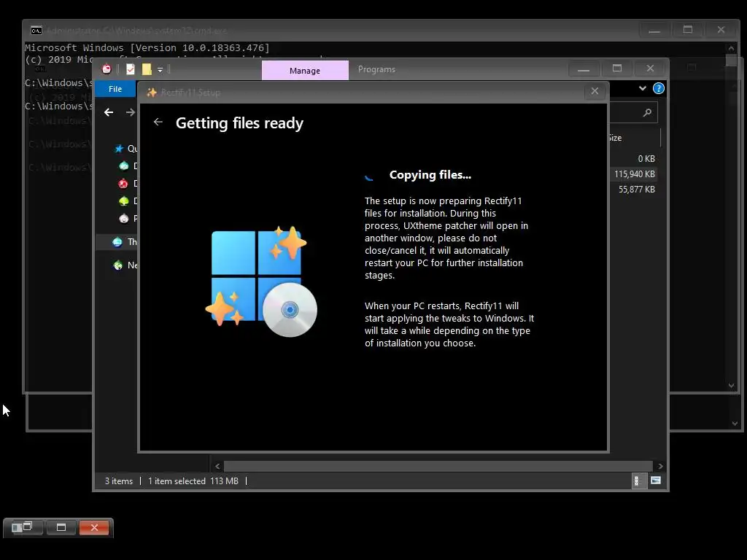
Task: Click the red close button on bottom-left toolbar
Action: point(94,528)
